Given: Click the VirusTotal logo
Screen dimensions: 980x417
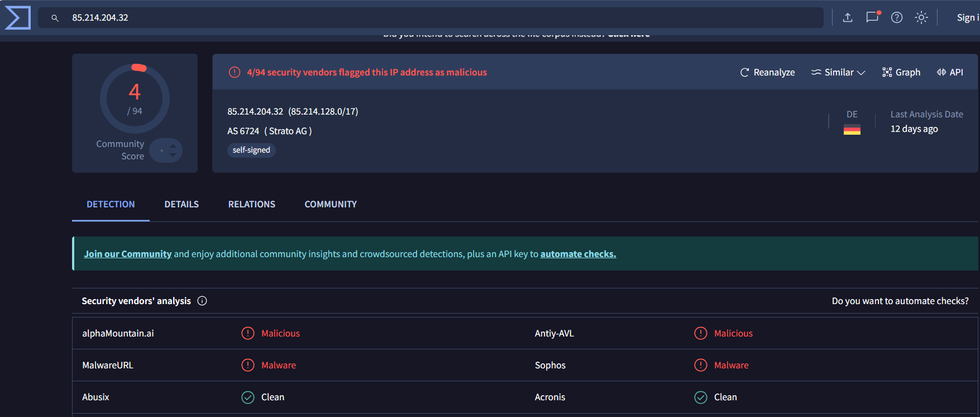Looking at the screenshot, I should point(17,17).
